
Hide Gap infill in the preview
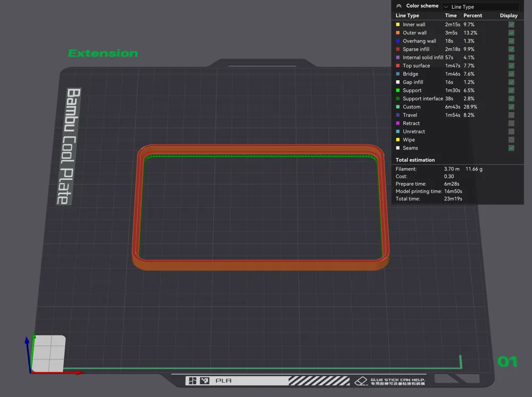tap(511, 82)
